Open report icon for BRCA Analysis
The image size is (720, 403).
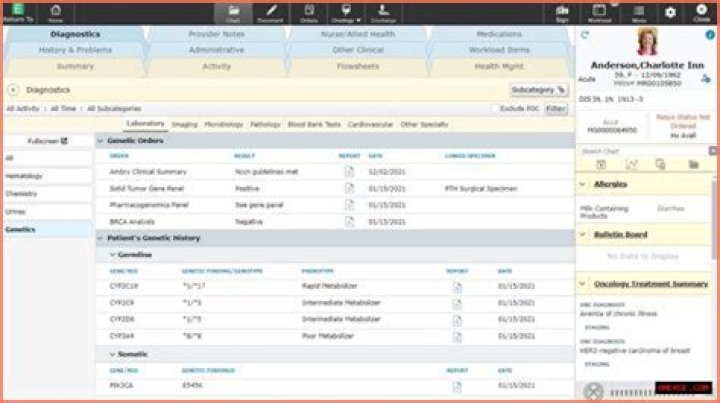349,221
